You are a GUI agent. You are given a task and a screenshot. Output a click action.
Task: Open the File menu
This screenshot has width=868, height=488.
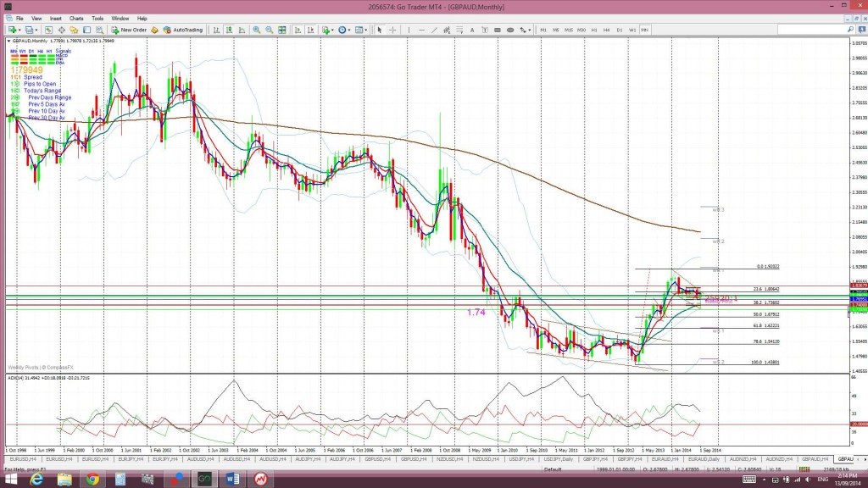click(x=19, y=19)
